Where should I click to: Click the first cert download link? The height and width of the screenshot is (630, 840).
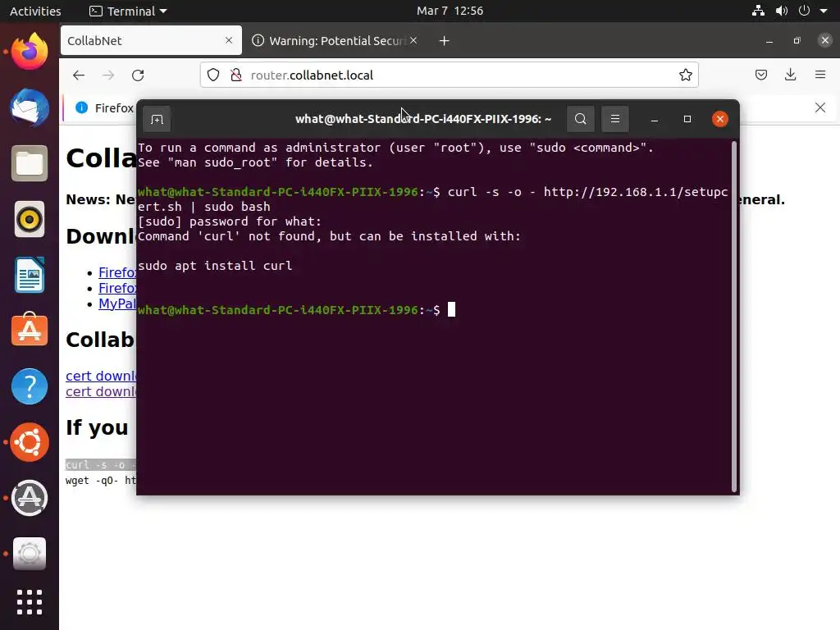101,376
